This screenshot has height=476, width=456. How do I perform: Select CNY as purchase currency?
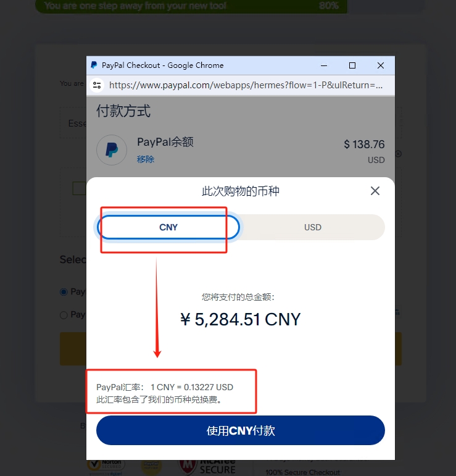pyautogui.click(x=168, y=227)
